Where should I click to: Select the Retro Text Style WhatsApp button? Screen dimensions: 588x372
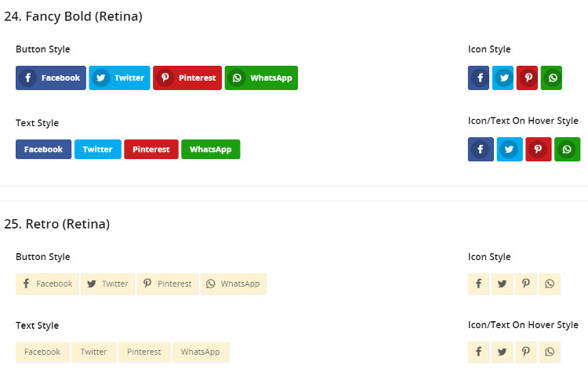201,352
